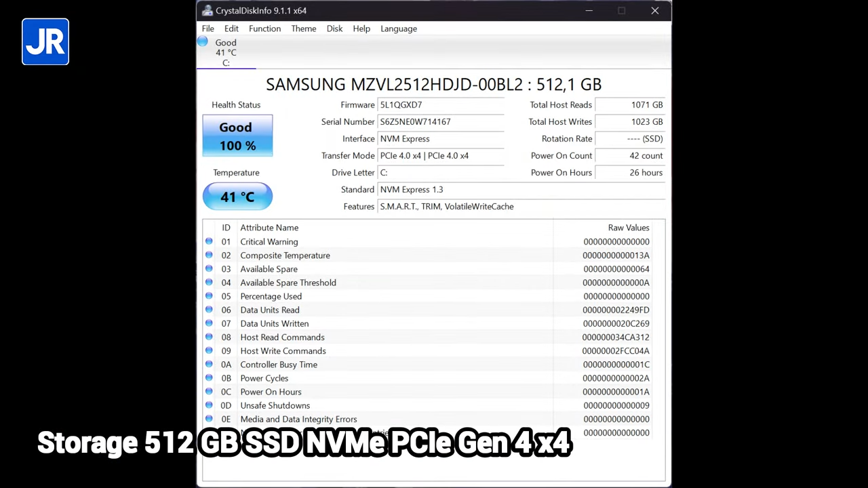Click the JR logo in the corner
This screenshot has width=868, height=488.
tap(45, 41)
